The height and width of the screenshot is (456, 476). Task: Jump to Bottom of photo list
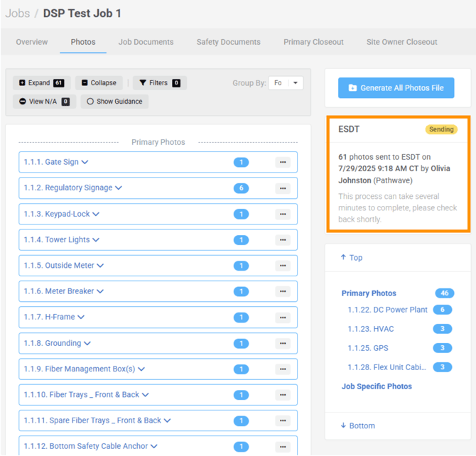[358, 425]
